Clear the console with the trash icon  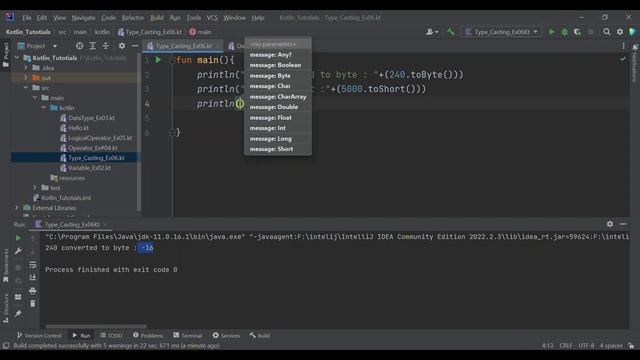tap(33, 304)
